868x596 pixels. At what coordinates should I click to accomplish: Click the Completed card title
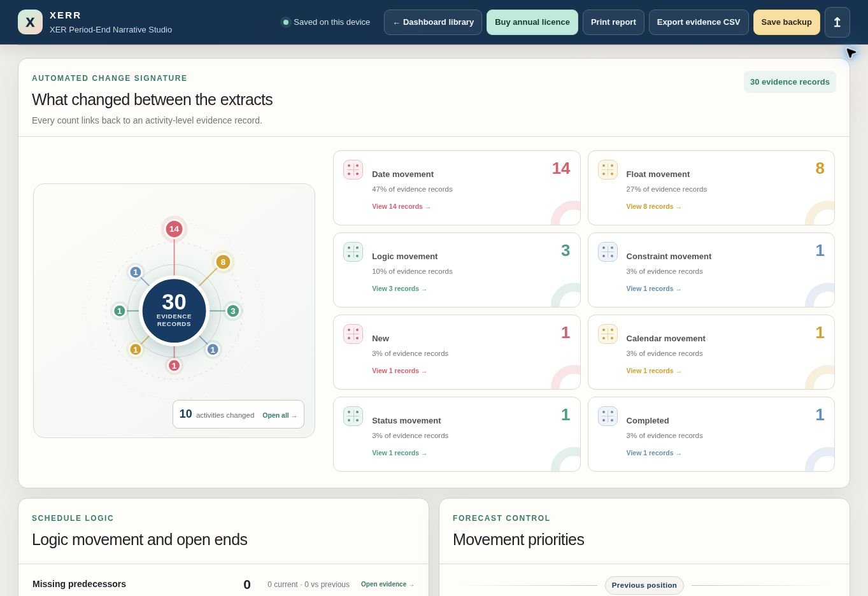click(x=647, y=420)
